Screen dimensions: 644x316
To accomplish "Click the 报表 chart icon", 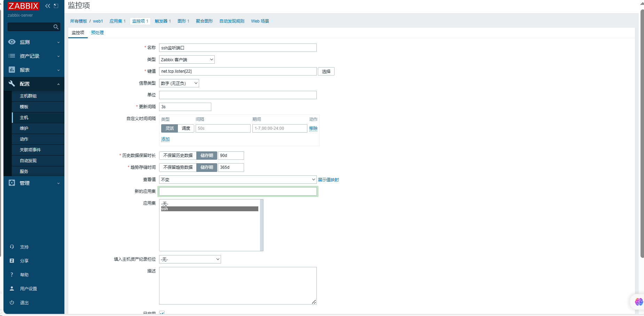I will pyautogui.click(x=12, y=70).
